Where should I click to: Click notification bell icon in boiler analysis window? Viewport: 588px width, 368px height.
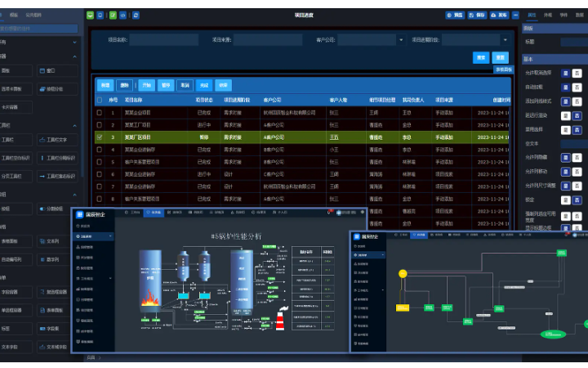coord(329,212)
